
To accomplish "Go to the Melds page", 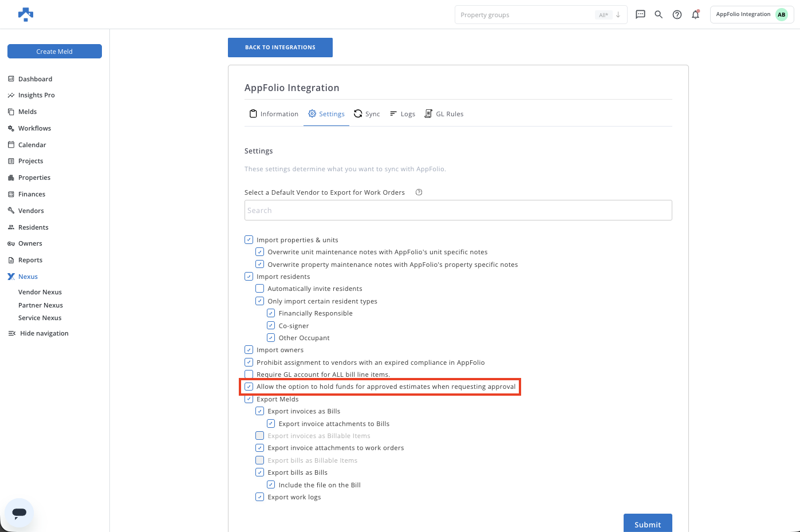I will pyautogui.click(x=27, y=112).
